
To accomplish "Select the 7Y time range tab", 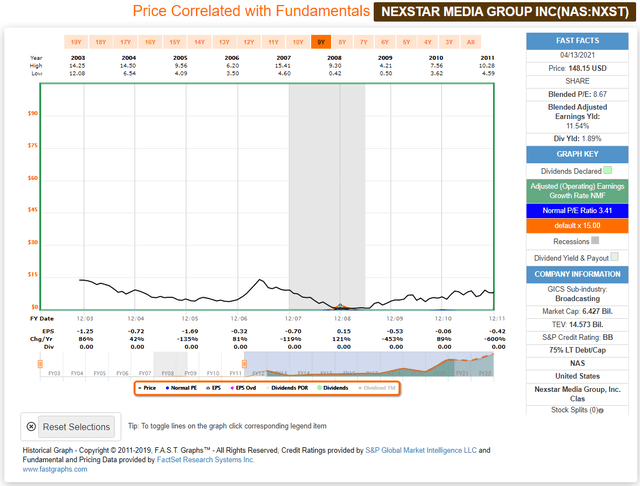I will click(364, 42).
